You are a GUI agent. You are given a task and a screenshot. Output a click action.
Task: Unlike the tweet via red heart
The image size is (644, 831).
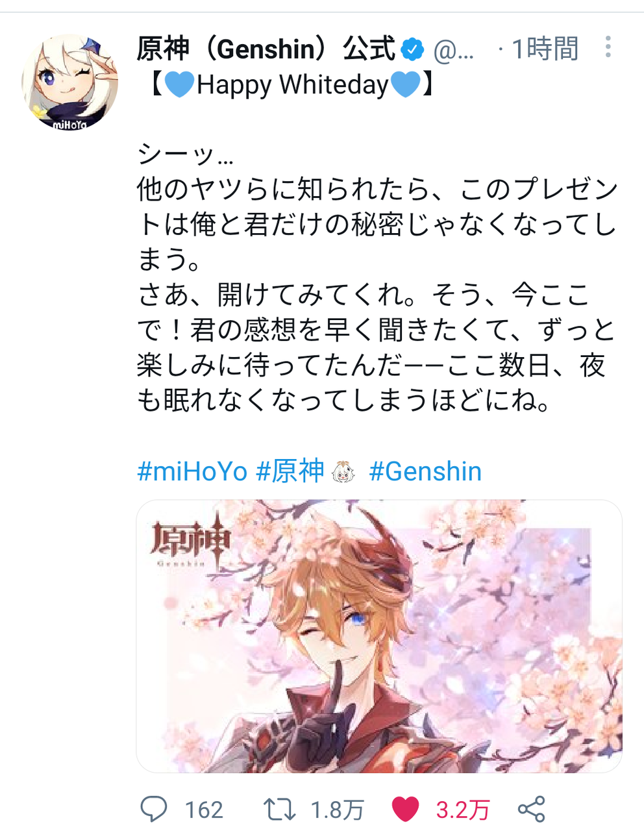406,809
